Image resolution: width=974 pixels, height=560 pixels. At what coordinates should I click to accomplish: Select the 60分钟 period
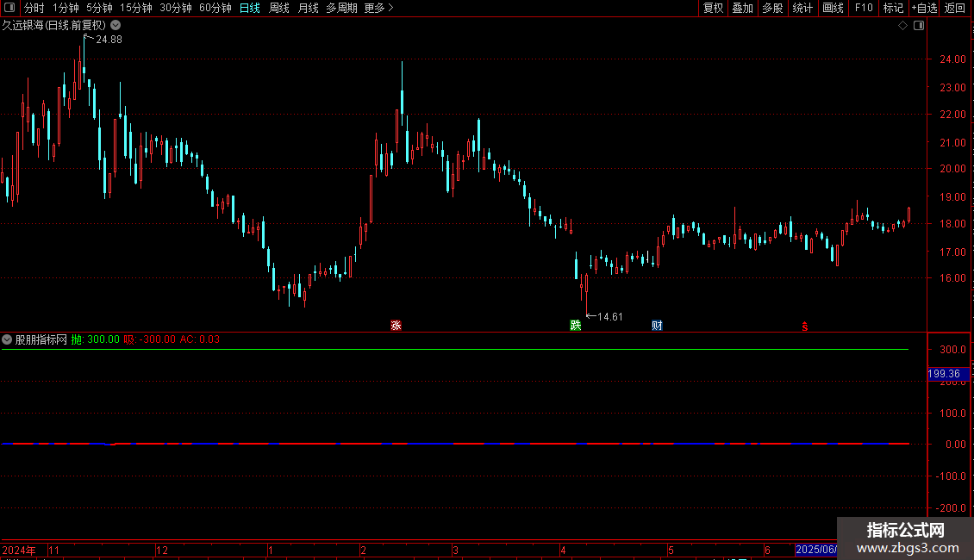click(x=215, y=8)
